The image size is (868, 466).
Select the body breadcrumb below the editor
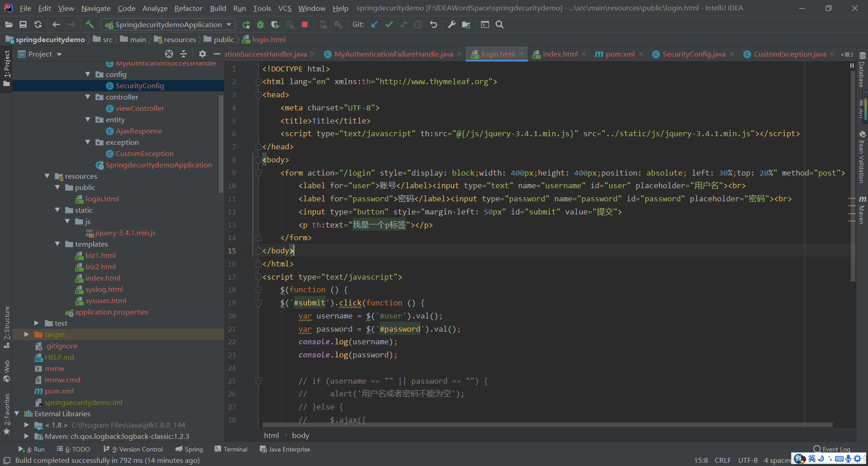click(x=300, y=435)
